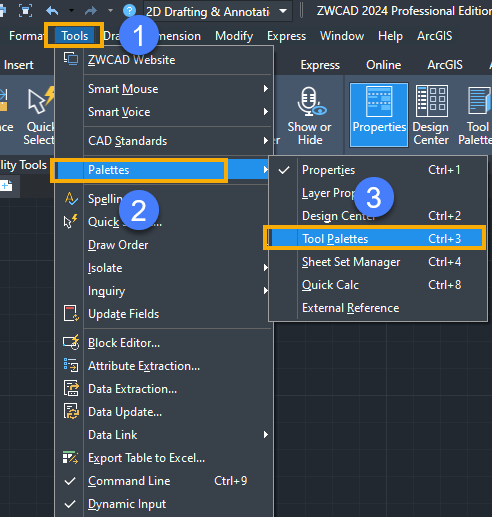This screenshot has height=517, width=492.
Task: Expand the Data Link submenu
Action: pos(164,435)
